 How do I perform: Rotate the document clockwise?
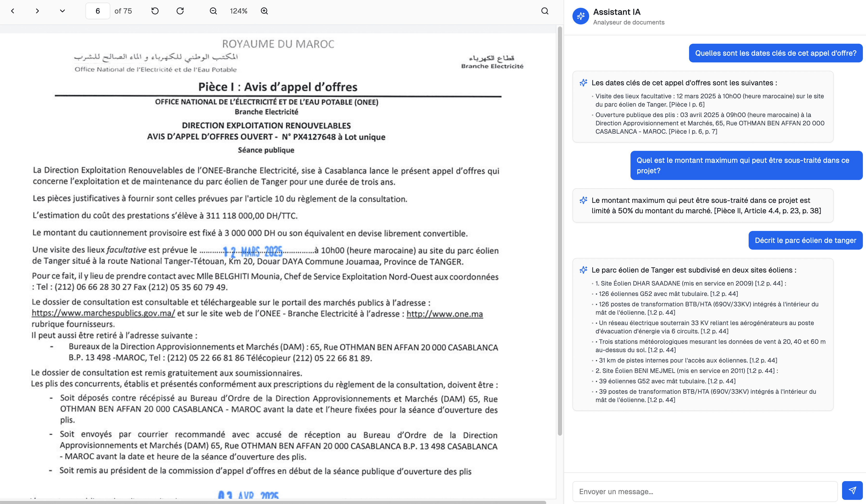[180, 11]
